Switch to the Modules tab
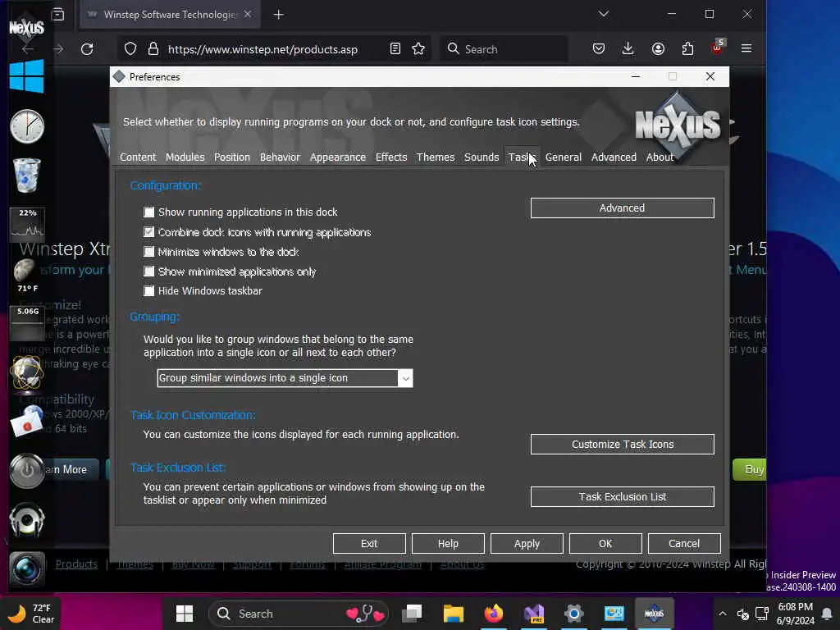 pos(185,157)
